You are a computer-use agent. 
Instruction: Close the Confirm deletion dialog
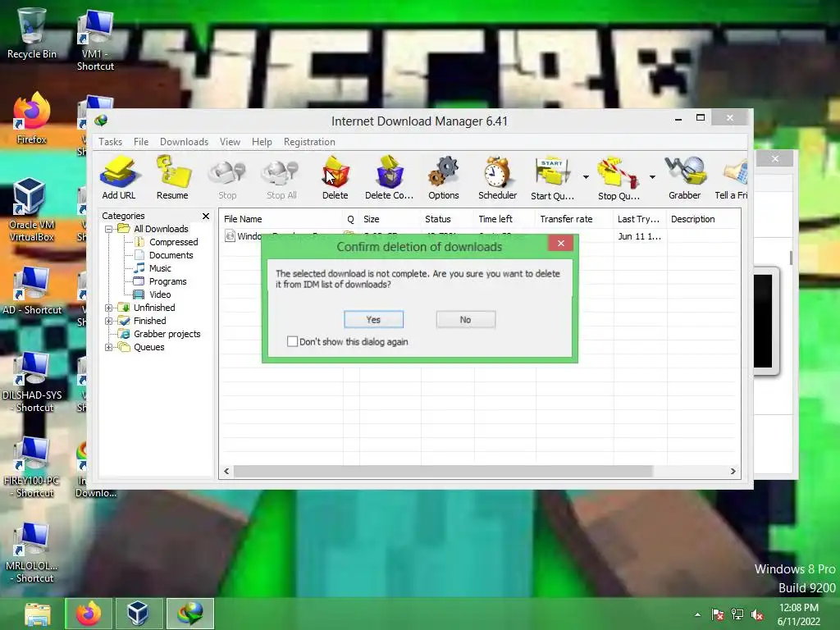click(561, 243)
